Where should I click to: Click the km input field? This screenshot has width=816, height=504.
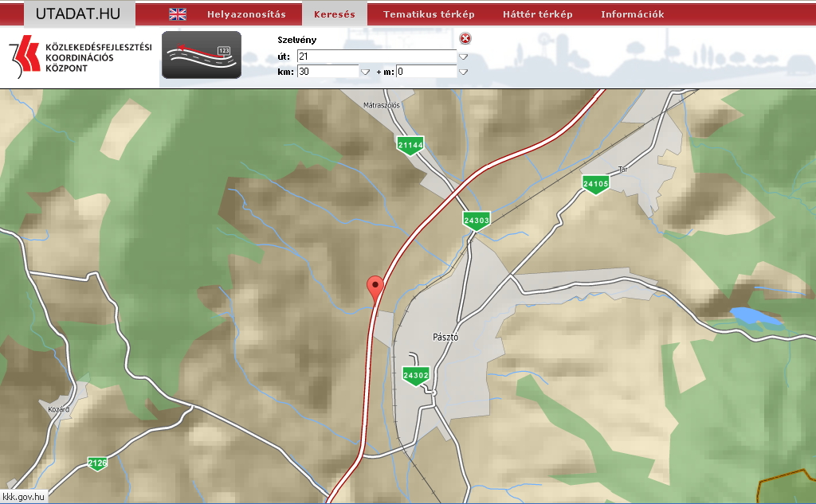tap(327, 72)
